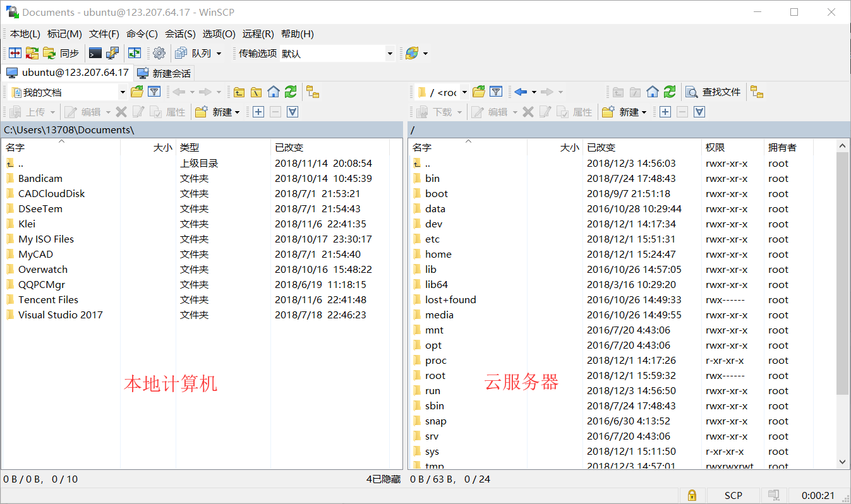The height and width of the screenshot is (504, 851).
Task: Click remote panel 新建 button
Action: pos(624,112)
